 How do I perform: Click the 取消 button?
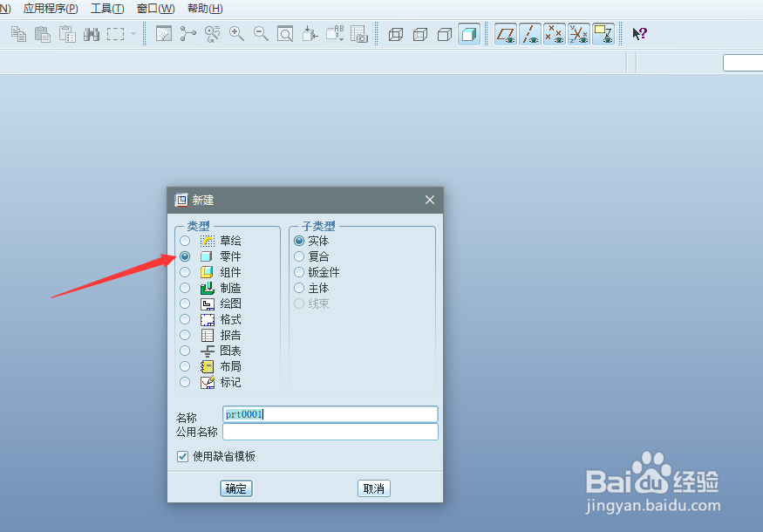click(374, 488)
